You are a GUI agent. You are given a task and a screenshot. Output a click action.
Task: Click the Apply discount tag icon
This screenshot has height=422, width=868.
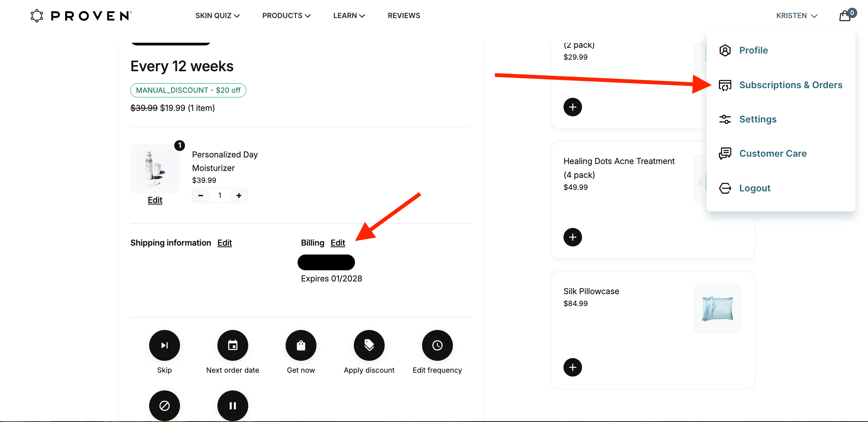tap(369, 345)
